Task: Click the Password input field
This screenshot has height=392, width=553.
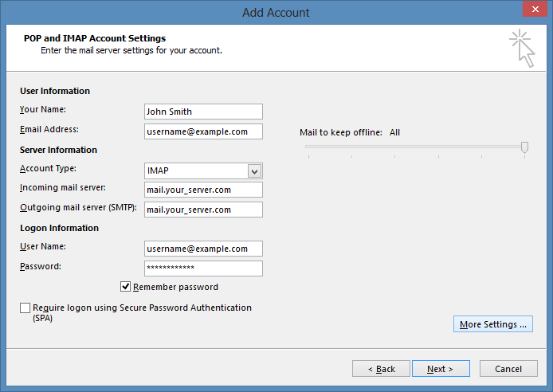Action: tap(203, 269)
